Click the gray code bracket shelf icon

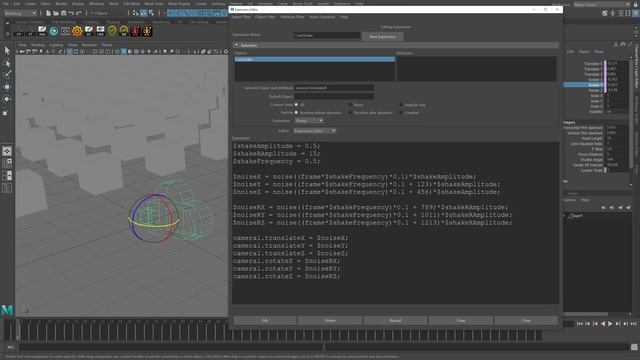[x=65, y=31]
